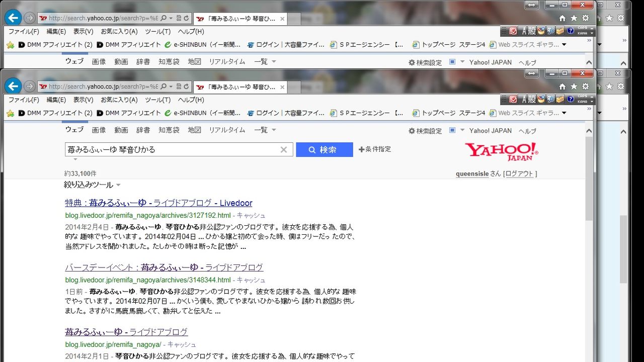The height and width of the screenshot is (362, 644).
Task: Expand Web スライス ギャラリー dropdown arrow in front window
Action: pyautogui.click(x=564, y=113)
